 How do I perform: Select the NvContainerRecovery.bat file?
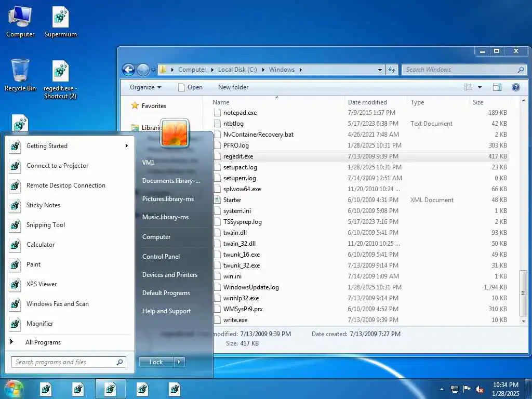tap(258, 135)
